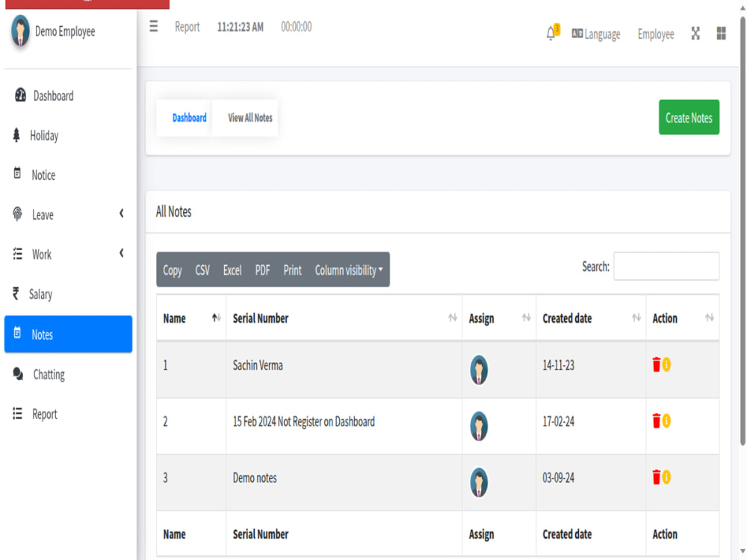
Task: Click the Report link in the top bar
Action: pyautogui.click(x=187, y=27)
